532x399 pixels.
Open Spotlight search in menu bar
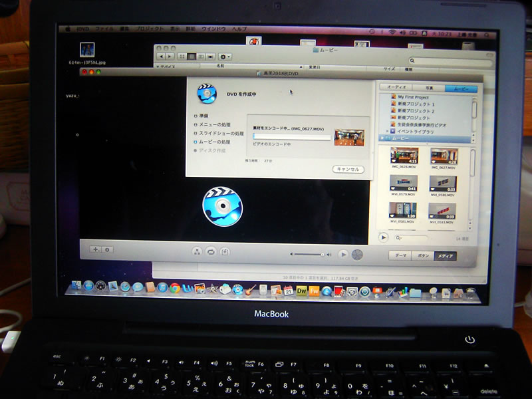point(487,35)
